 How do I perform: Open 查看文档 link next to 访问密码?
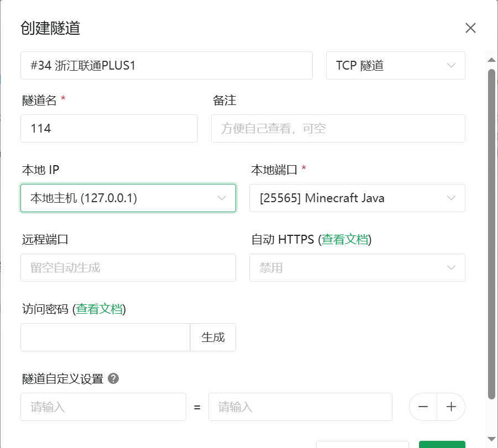[x=99, y=309]
